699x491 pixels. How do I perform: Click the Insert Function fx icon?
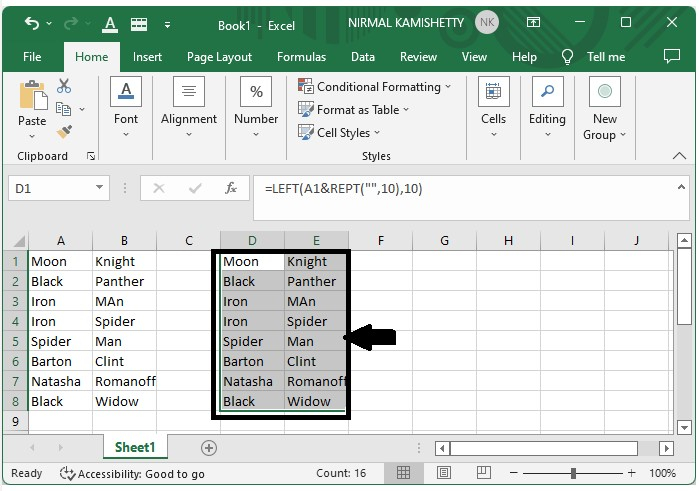coord(231,188)
